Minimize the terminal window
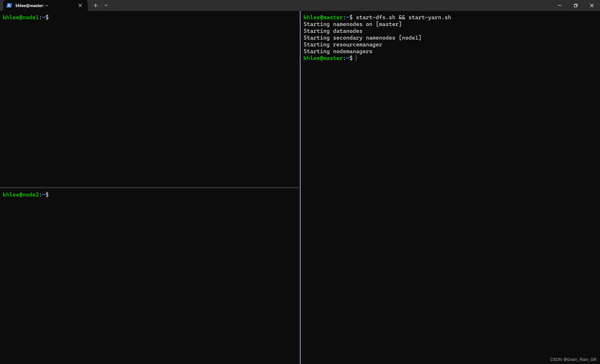Screen dimensions: 600x364 (559, 5)
